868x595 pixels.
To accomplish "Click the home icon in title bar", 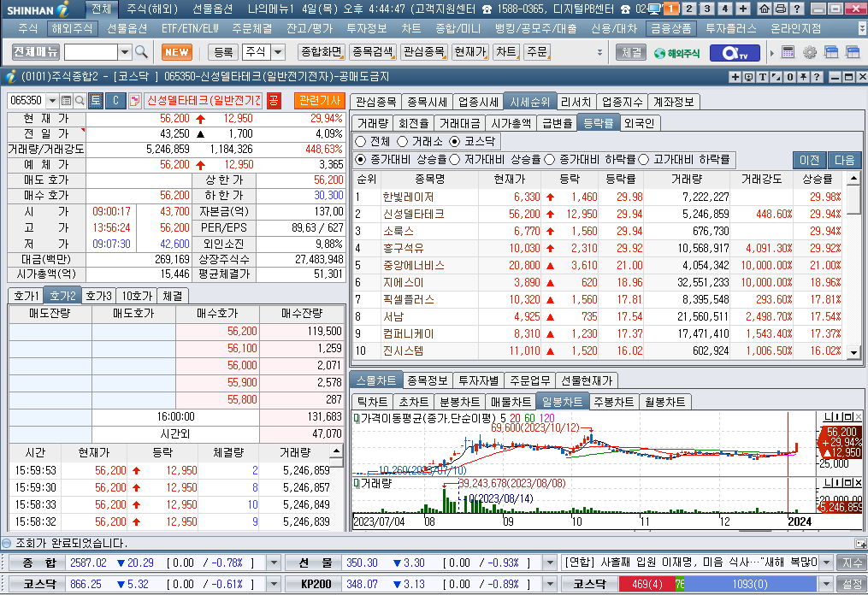I will (765, 9).
